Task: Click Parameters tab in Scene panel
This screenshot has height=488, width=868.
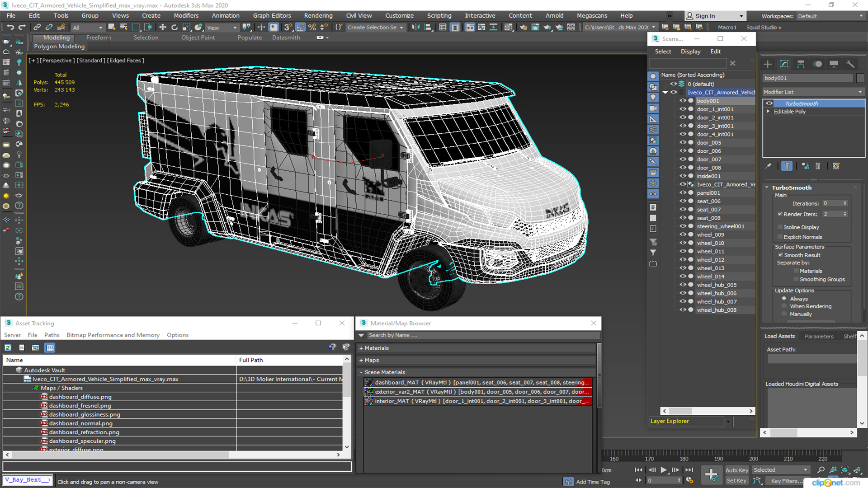Action: pyautogui.click(x=820, y=336)
